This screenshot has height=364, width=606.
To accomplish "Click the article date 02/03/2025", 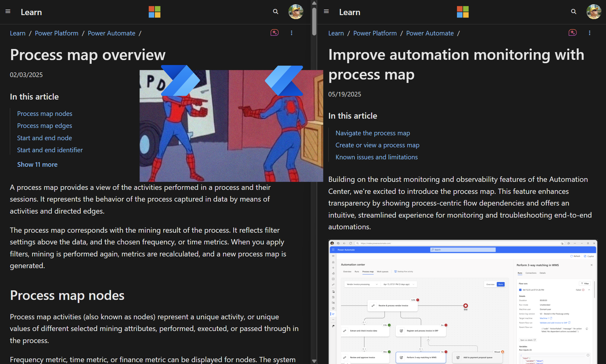I will [26, 75].
